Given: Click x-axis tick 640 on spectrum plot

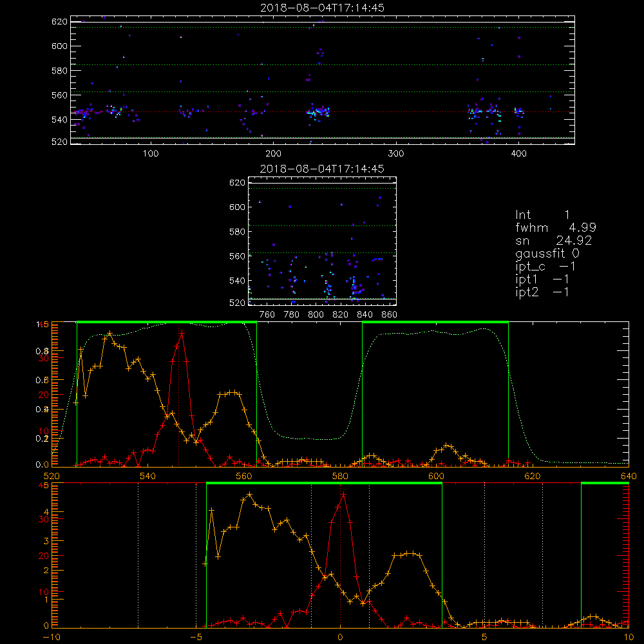Looking at the screenshot, I should (629, 476).
